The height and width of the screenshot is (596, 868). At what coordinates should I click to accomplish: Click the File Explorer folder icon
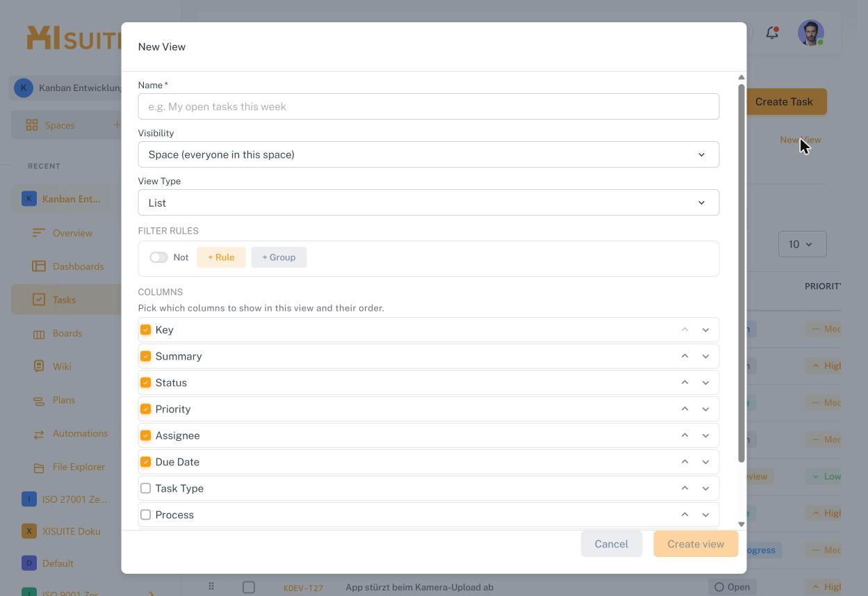click(x=39, y=467)
